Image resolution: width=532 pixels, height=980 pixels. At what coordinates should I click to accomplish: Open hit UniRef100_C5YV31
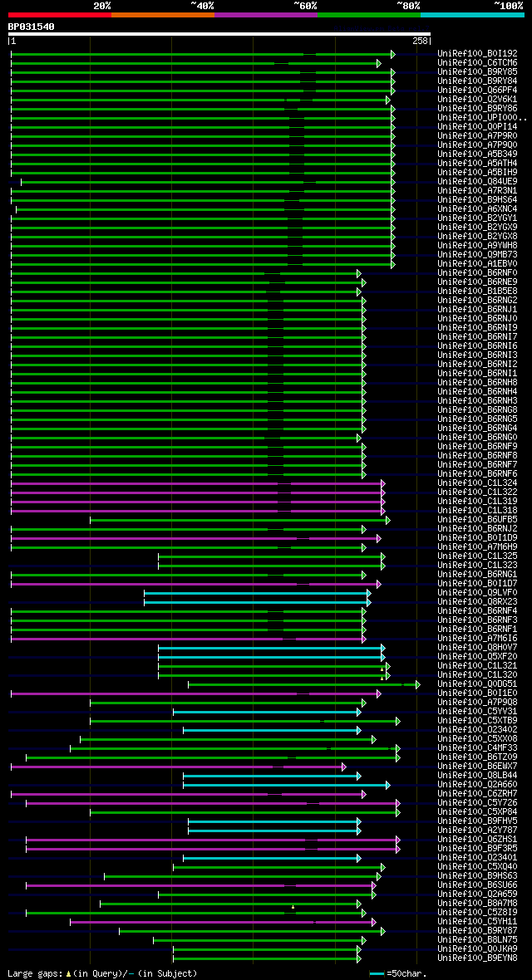[477, 711]
